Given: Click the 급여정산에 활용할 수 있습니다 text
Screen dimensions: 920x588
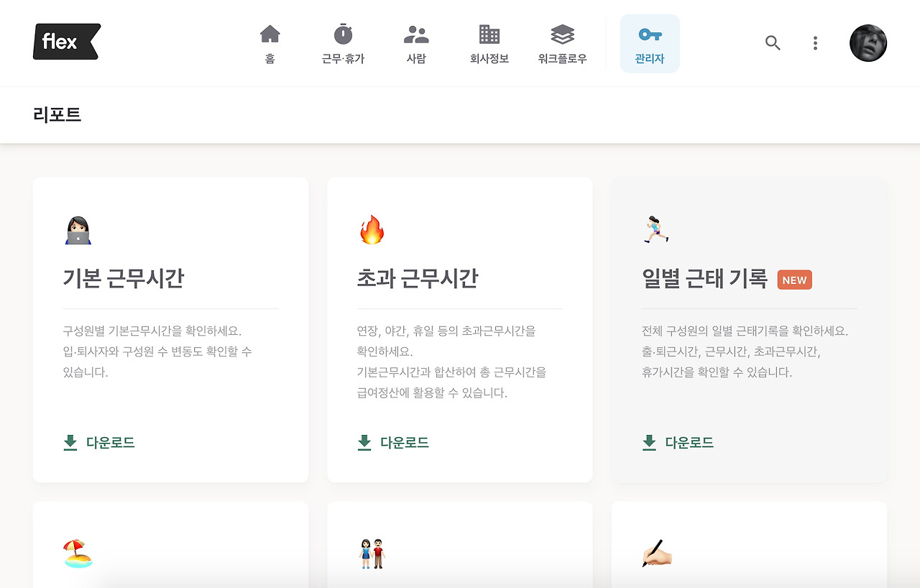Looking at the screenshot, I should 432,393.
